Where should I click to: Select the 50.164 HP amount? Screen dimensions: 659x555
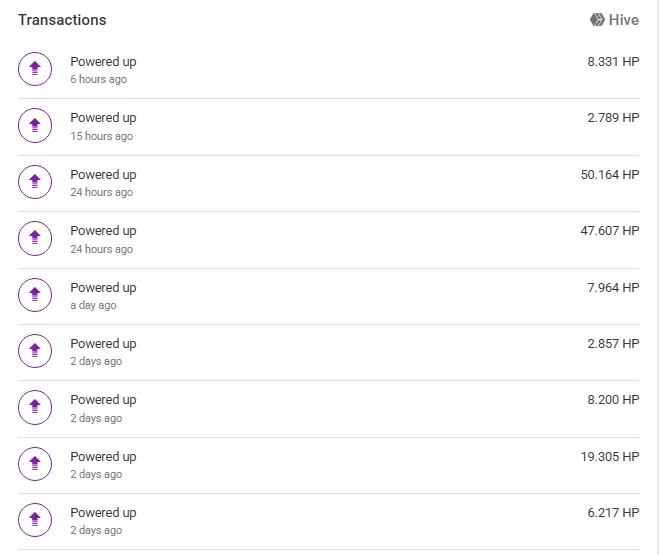point(610,174)
